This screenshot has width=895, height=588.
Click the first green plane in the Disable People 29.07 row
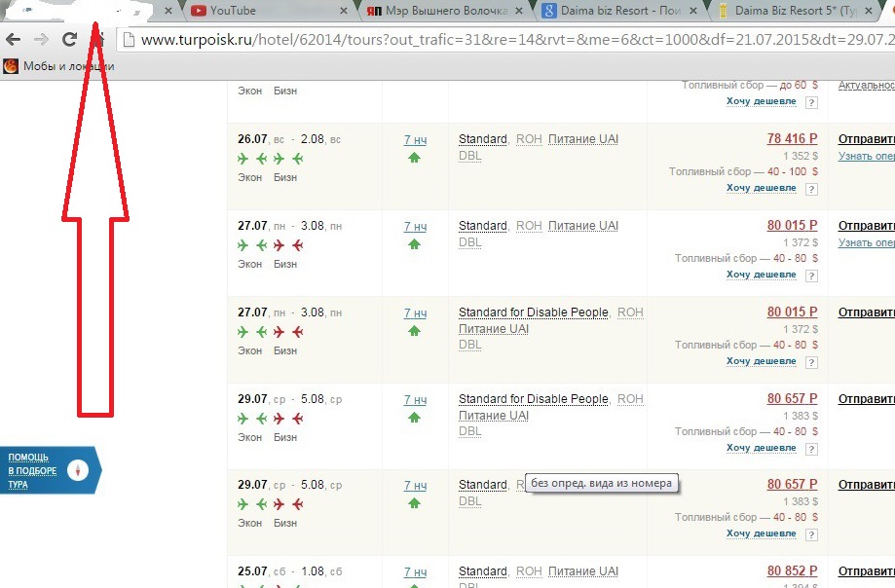[x=243, y=419]
